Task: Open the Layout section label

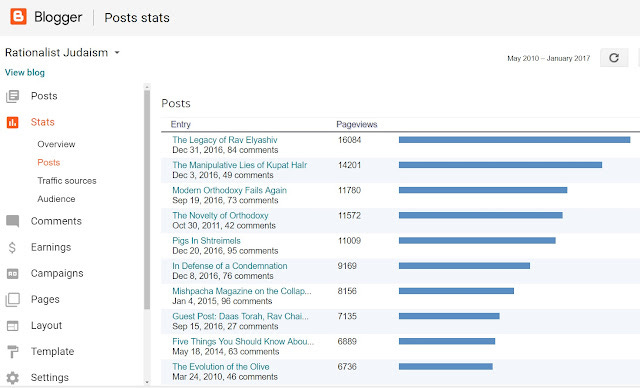Action: click(x=47, y=326)
